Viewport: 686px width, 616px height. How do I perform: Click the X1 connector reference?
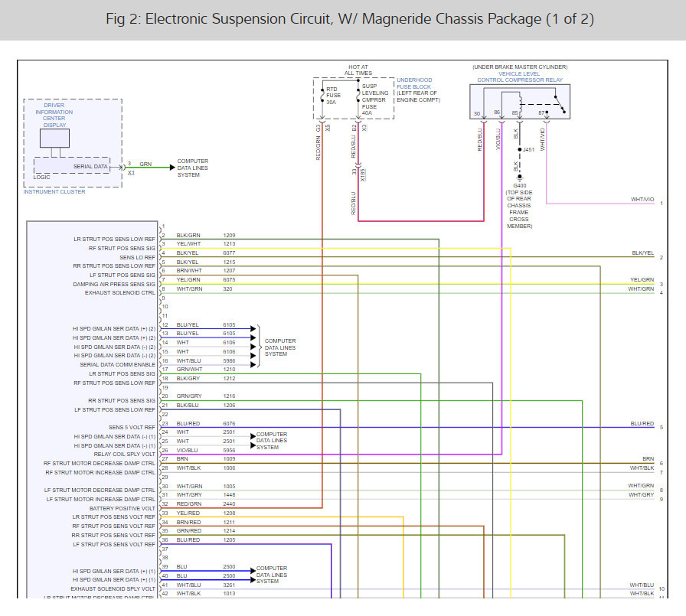tap(131, 173)
